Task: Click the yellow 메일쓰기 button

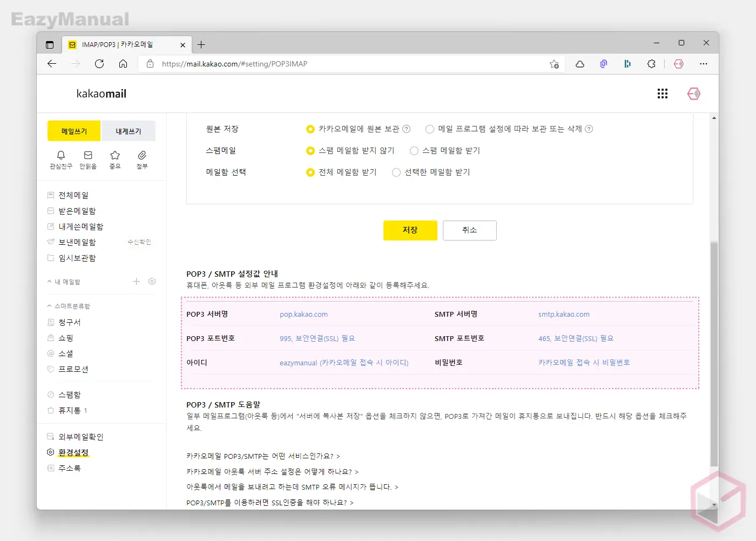Action: tap(74, 131)
